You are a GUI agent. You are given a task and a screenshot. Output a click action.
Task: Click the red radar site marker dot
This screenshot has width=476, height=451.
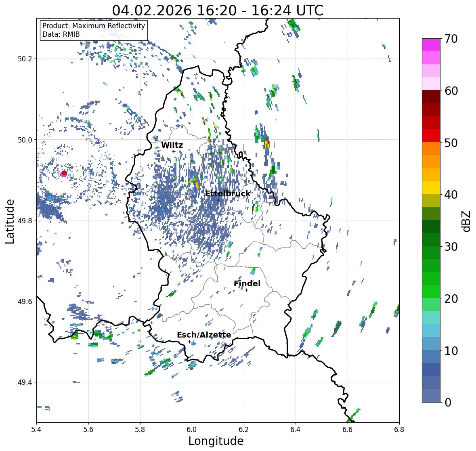[x=64, y=173]
